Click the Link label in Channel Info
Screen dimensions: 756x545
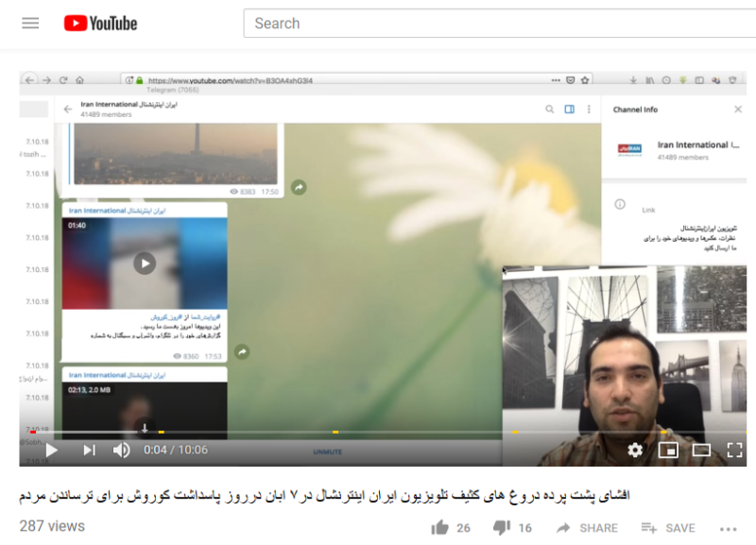click(648, 210)
